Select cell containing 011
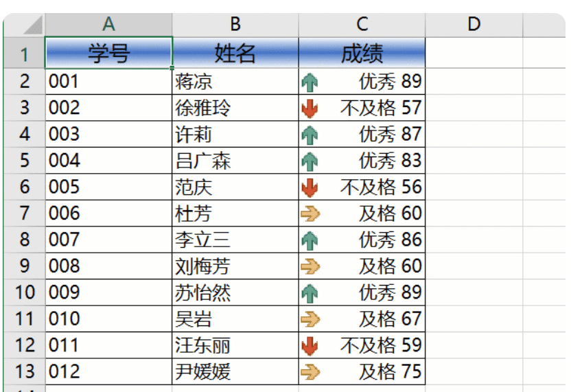 [x=108, y=345]
